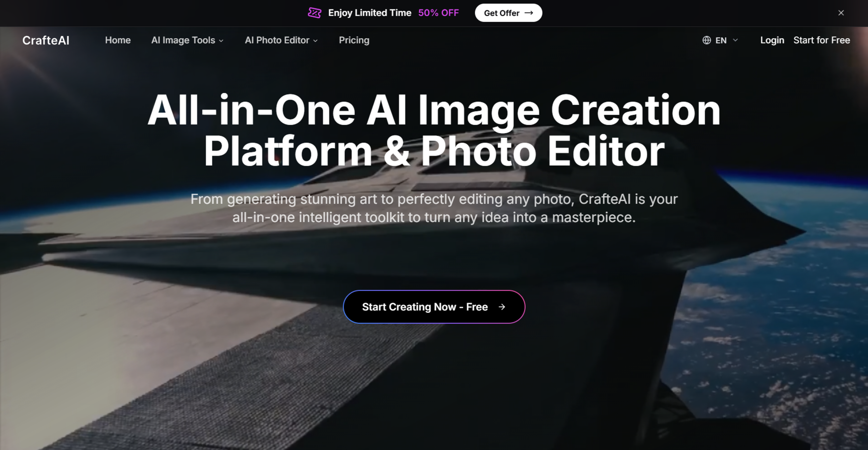Click Start for Free in header
This screenshot has width=868, height=450.
pyautogui.click(x=821, y=40)
